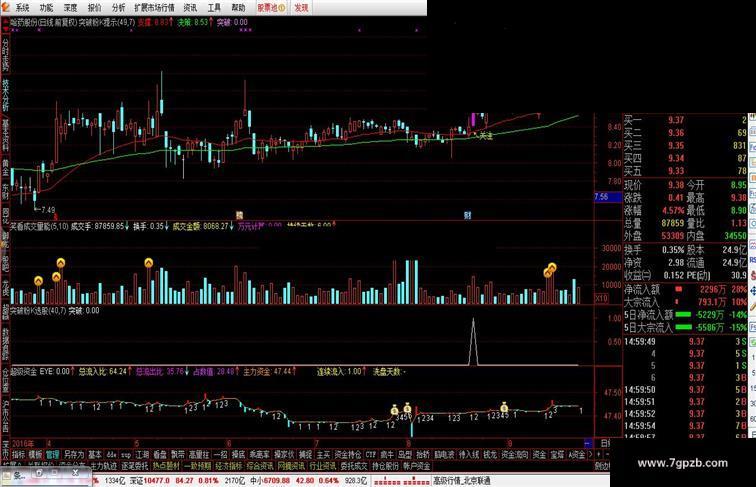756x487 pixels.
Task: Click the 现价 value 9.38
Action: [676, 185]
